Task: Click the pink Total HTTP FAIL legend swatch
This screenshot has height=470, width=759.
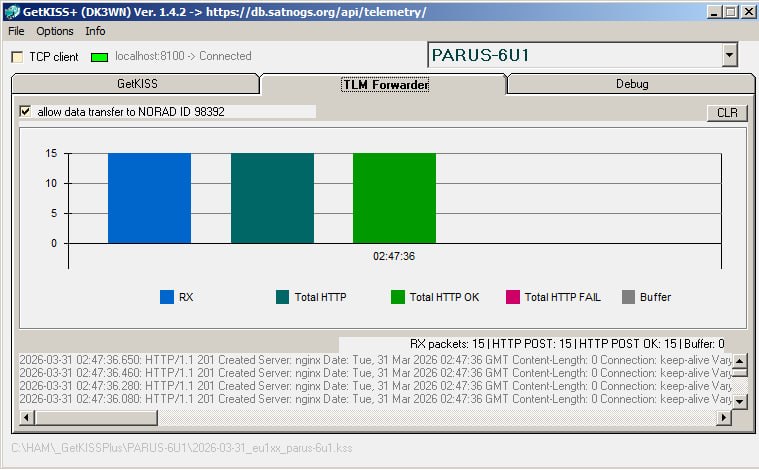Action: click(513, 297)
